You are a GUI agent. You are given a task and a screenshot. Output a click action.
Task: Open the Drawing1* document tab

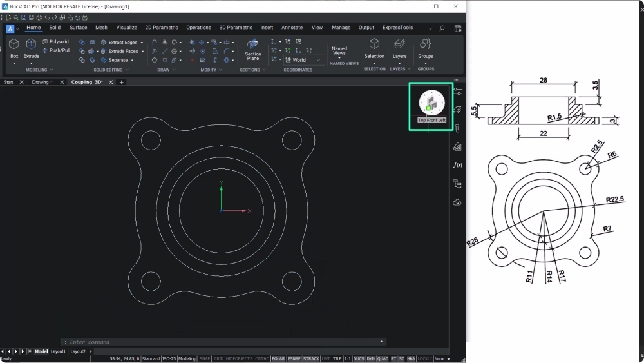click(43, 82)
